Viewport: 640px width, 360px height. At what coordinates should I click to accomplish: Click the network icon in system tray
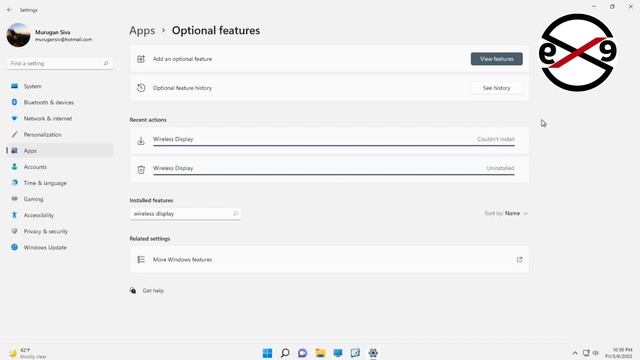point(586,353)
